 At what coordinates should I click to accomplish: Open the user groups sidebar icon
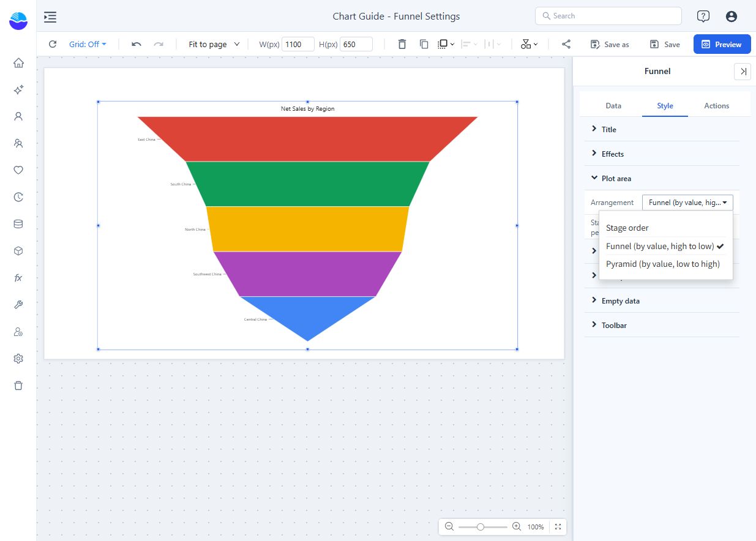(18, 143)
